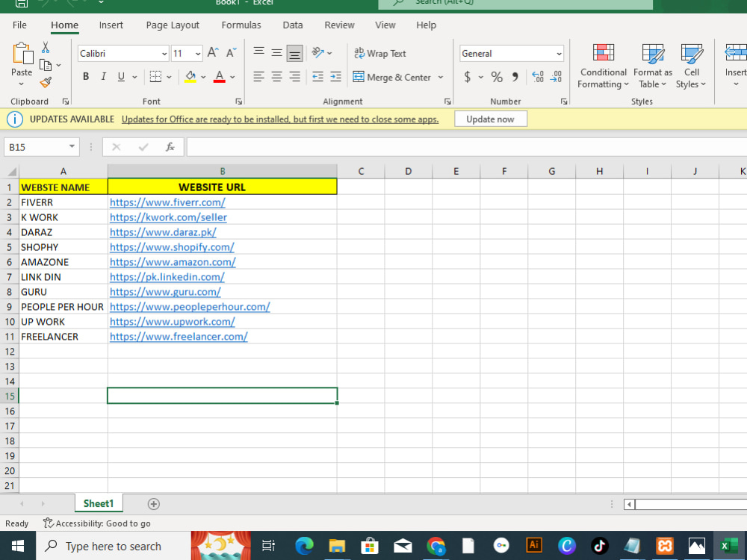747x560 pixels.
Task: Open the font name Calibri dropdown
Action: point(164,54)
